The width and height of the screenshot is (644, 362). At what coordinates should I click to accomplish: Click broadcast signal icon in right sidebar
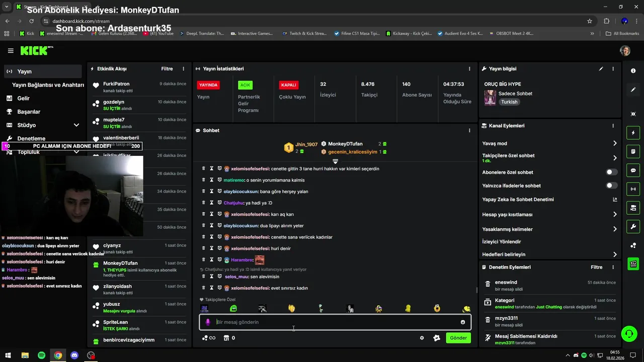pos(633,189)
